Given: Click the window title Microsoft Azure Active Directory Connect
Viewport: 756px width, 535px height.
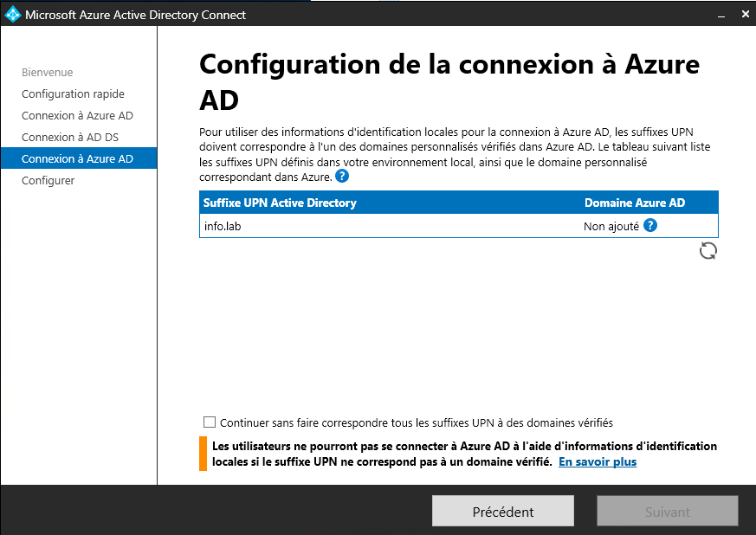Looking at the screenshot, I should tap(135, 15).
